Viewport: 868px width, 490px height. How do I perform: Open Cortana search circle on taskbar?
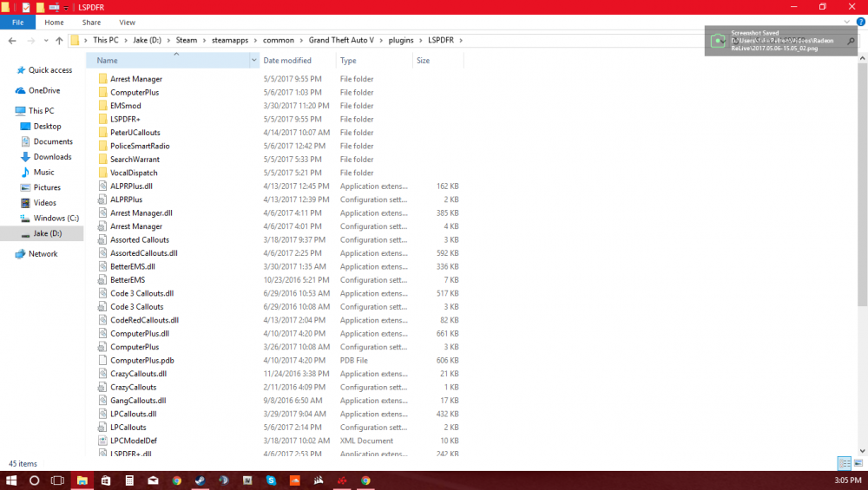(x=35, y=480)
